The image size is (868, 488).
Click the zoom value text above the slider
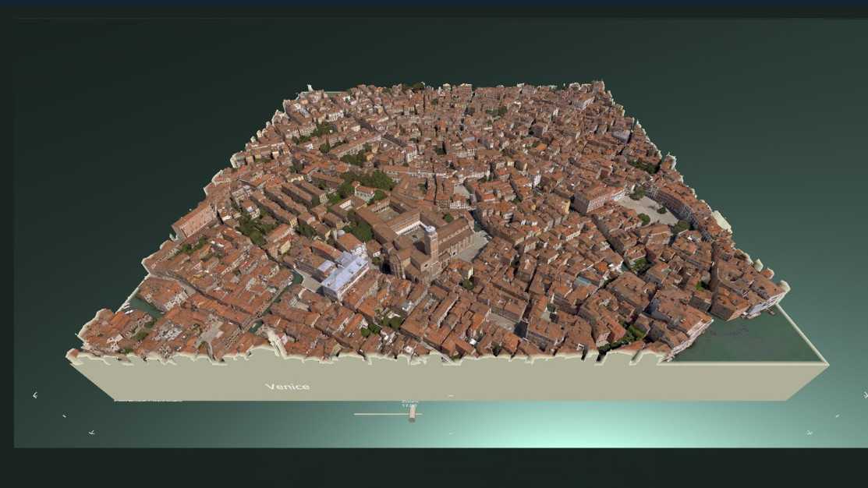pos(409,405)
